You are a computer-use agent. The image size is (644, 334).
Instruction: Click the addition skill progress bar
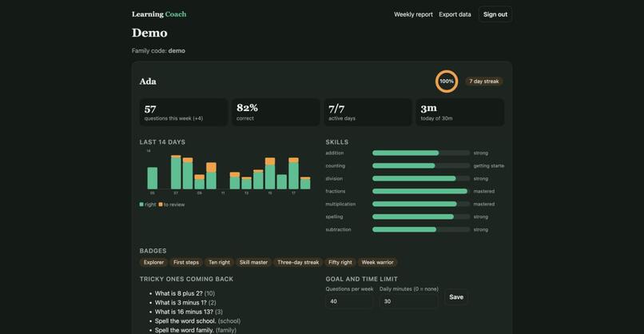421,153
